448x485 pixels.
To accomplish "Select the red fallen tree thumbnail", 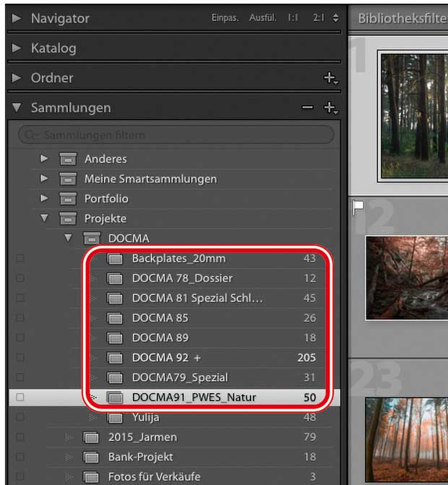I will [x=407, y=278].
